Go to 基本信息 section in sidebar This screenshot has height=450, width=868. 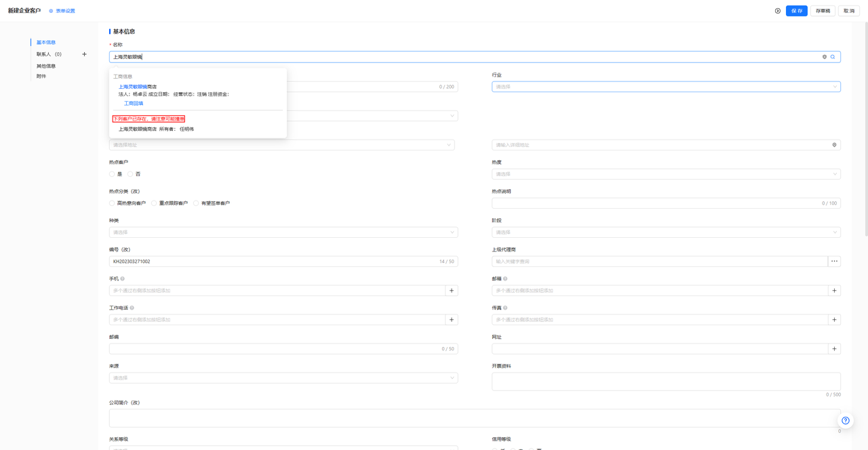pyautogui.click(x=46, y=43)
